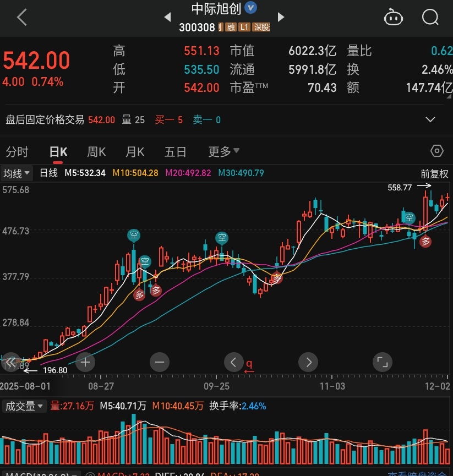Image resolution: width=453 pixels, height=476 pixels.
Task: Tap the L1 quote level tag
Action: pos(244,28)
